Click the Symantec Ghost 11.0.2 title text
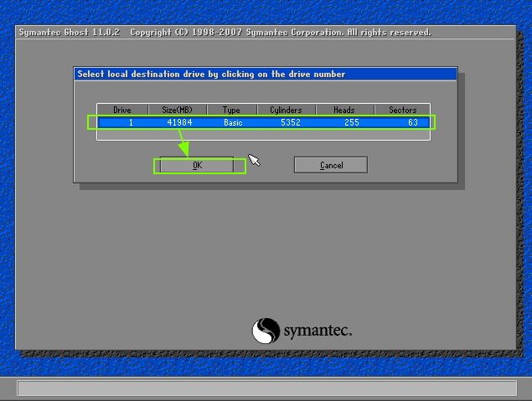 70,33
